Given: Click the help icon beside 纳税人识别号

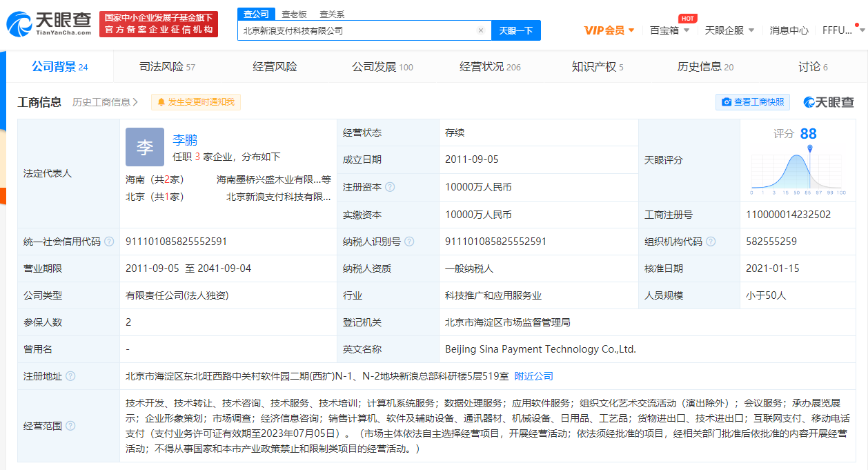Looking at the screenshot, I should click(409, 242).
